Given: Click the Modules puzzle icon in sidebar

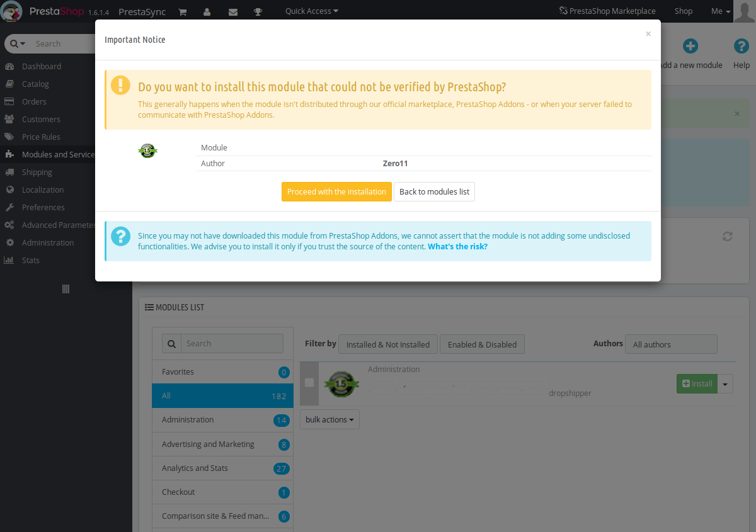Looking at the screenshot, I should 9,154.
